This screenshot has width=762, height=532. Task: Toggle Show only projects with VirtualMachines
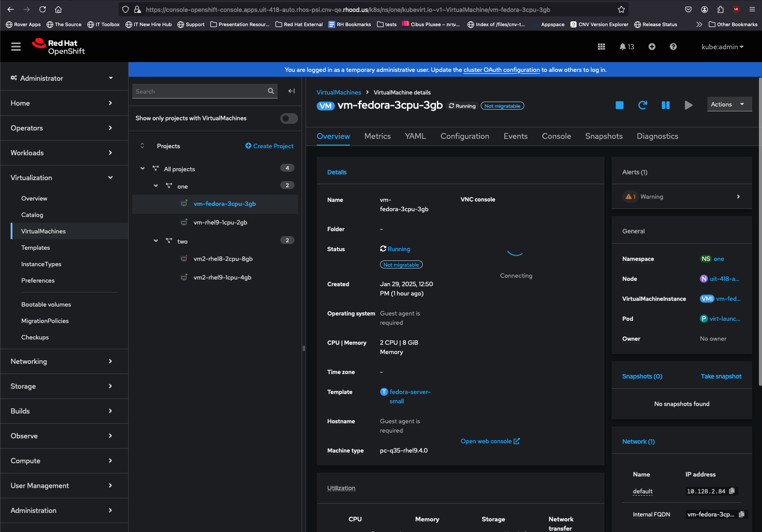click(289, 118)
